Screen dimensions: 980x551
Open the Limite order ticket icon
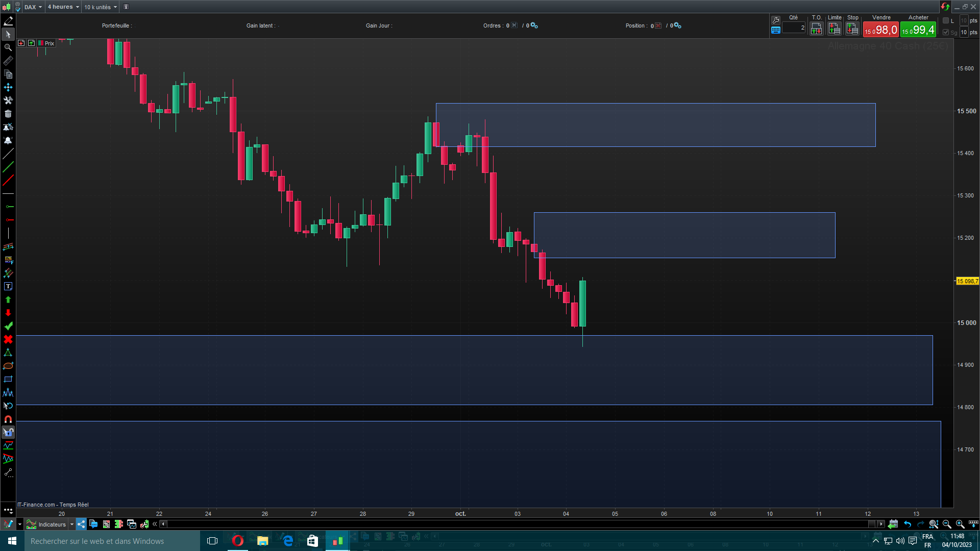tap(835, 29)
